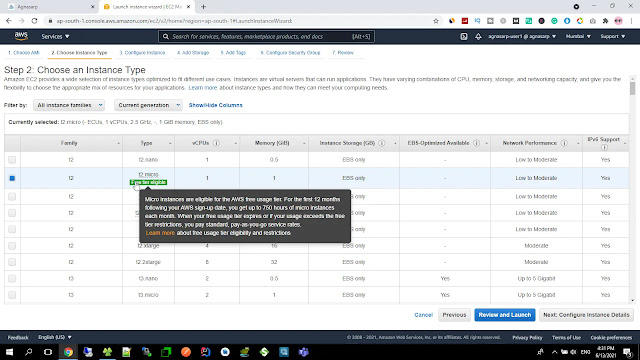Select the t2.xlarge row checkbox
This screenshot has height=360, width=640.
click(x=12, y=246)
